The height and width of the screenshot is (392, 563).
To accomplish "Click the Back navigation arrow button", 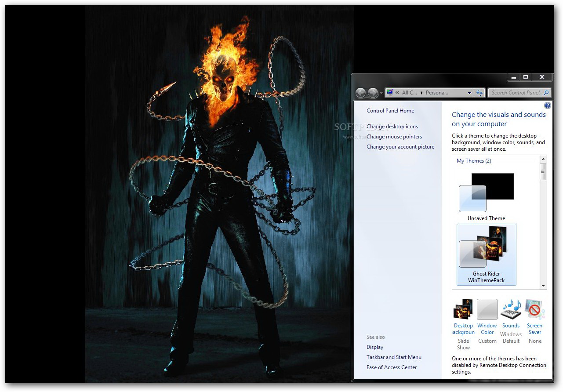I will click(x=361, y=93).
